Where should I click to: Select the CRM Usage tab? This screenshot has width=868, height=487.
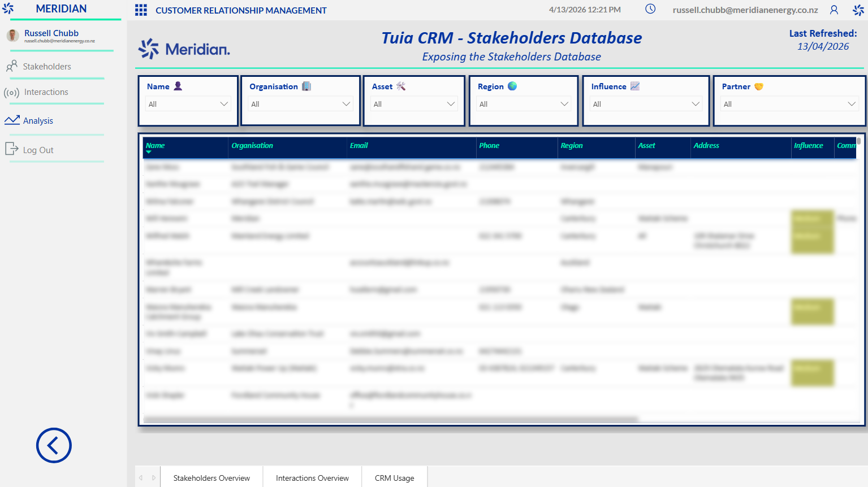[395, 478]
